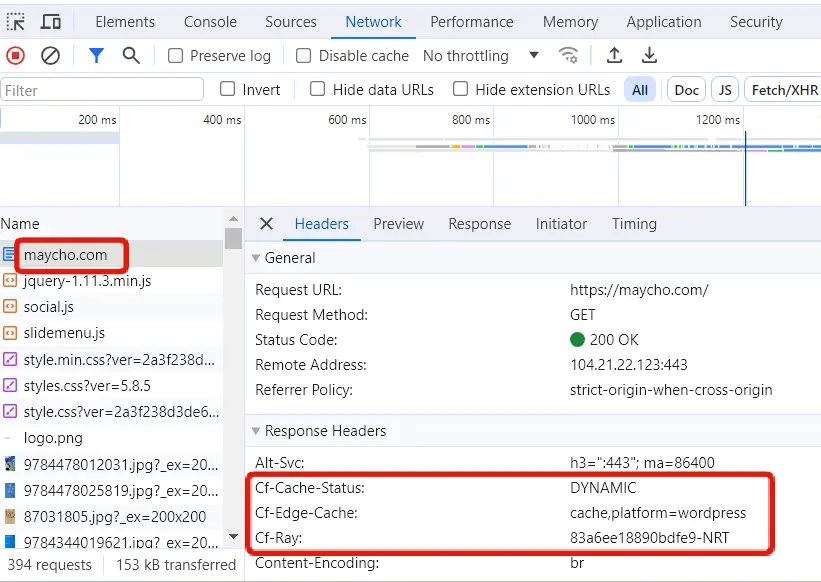
Task: Open the No throttling dropdown
Action: (481, 56)
